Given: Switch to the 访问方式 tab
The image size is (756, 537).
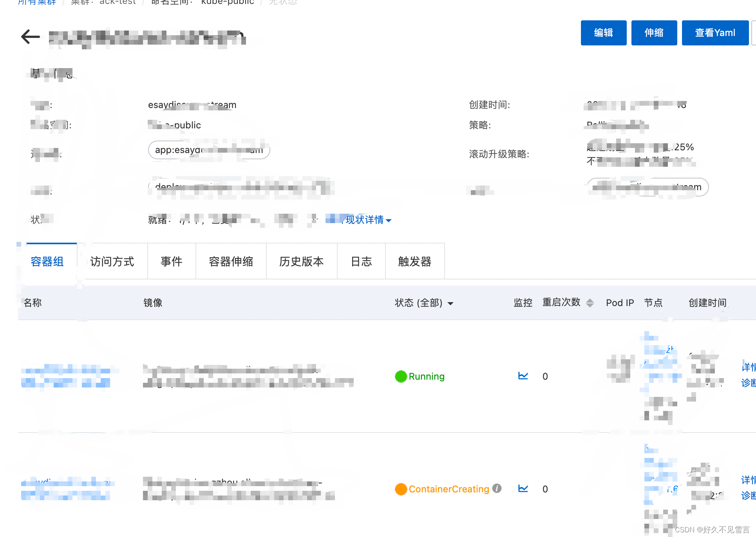Looking at the screenshot, I should 112,261.
